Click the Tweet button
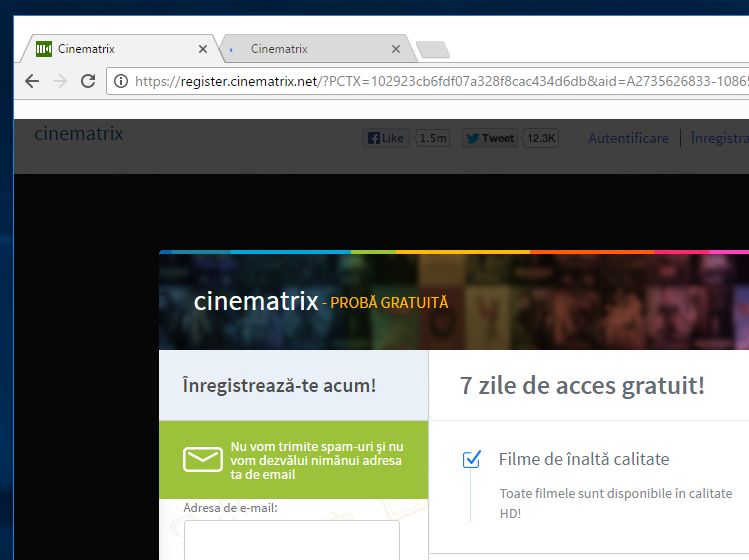 [490, 138]
